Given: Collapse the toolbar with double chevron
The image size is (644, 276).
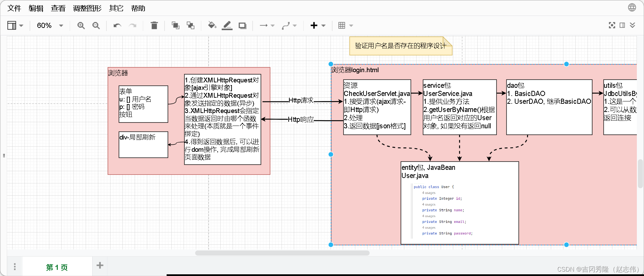Looking at the screenshot, I should pos(632,25).
